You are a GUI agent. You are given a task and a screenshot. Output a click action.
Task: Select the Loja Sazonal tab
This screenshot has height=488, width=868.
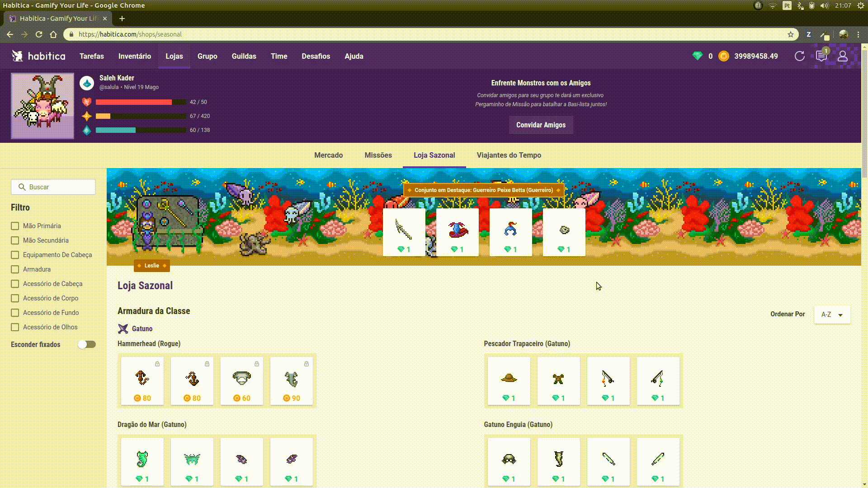coord(434,155)
